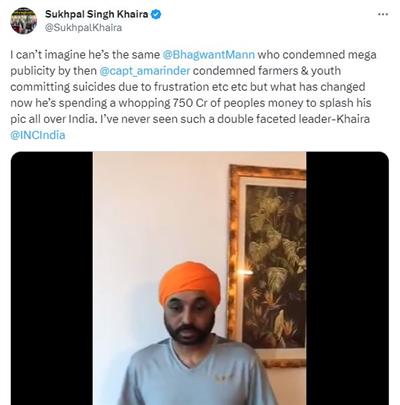The height and width of the screenshot is (405, 400).
Task: Click the left black bar of the video
Action: pos(52,278)
